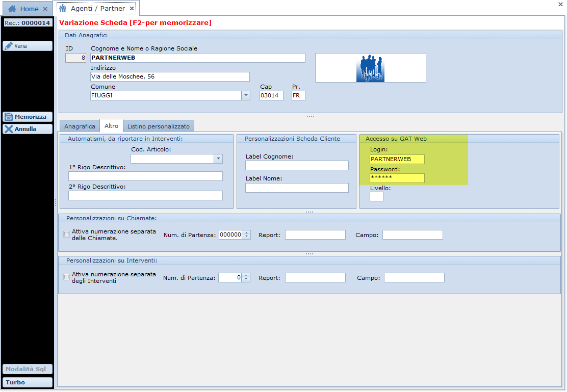Click the Memorizza button

tap(28, 117)
